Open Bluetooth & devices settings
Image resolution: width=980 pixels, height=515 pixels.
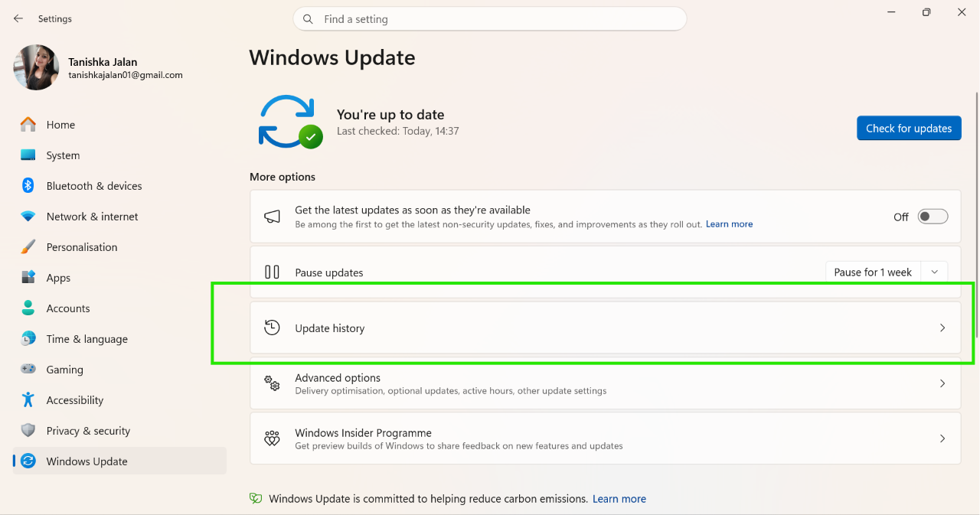[x=119, y=186]
